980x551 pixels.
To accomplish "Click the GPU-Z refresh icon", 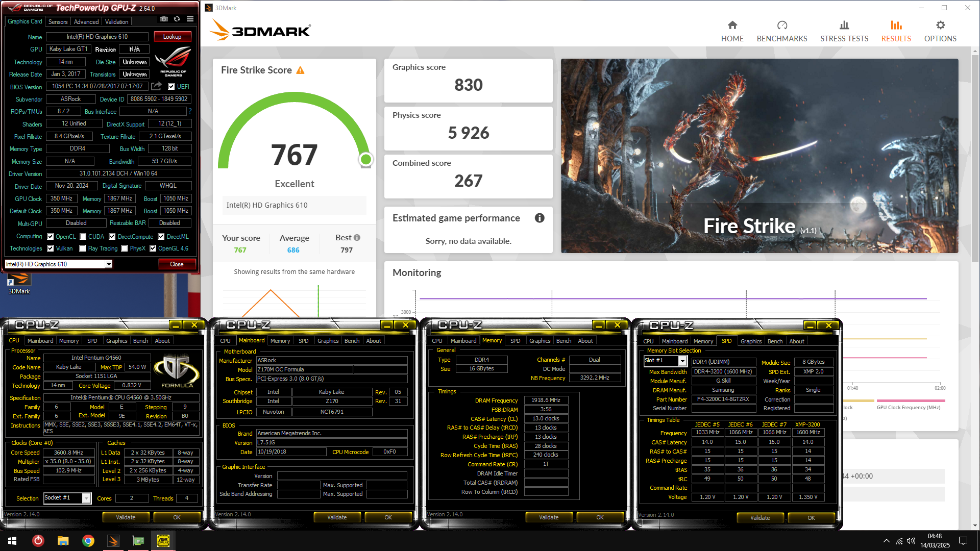I will [177, 19].
